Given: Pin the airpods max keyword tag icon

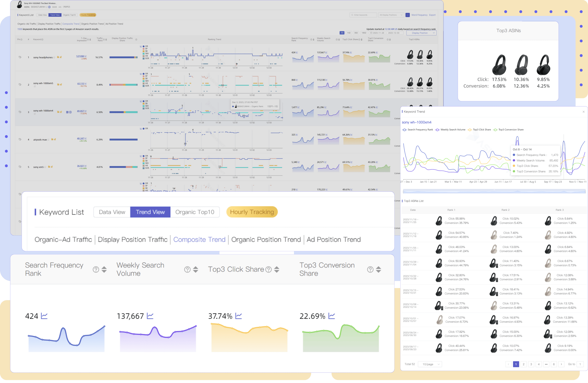Looking at the screenshot, I should [x=20, y=139].
